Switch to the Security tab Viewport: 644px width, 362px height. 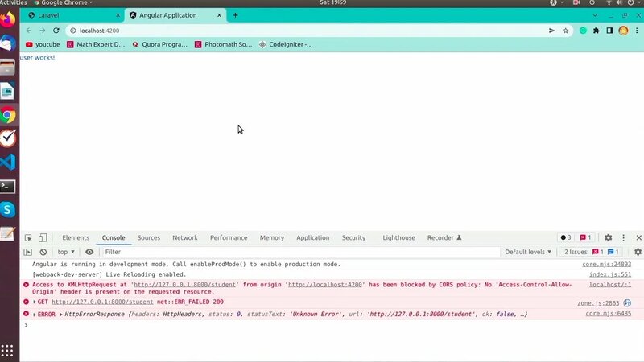[x=353, y=237]
